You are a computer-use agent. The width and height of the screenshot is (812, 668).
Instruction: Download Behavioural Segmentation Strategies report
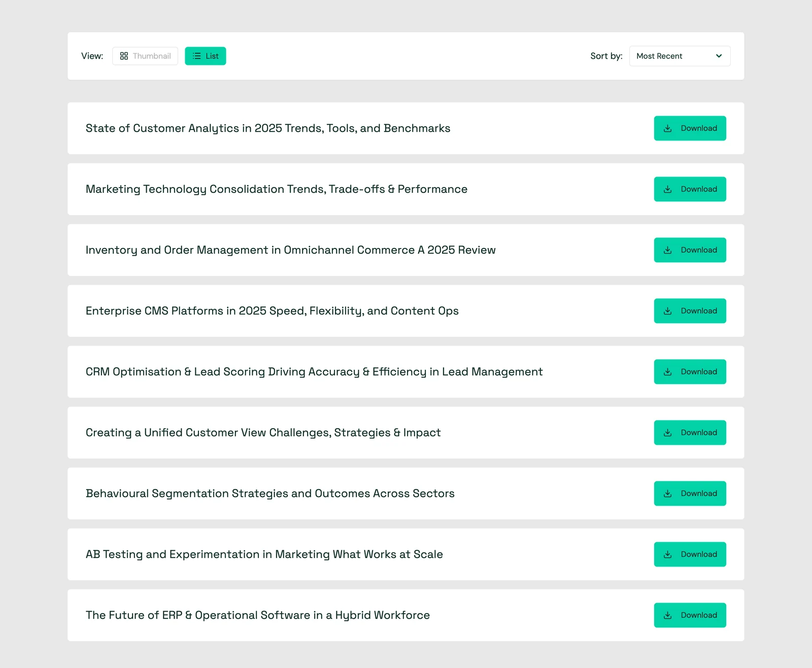[x=690, y=494]
